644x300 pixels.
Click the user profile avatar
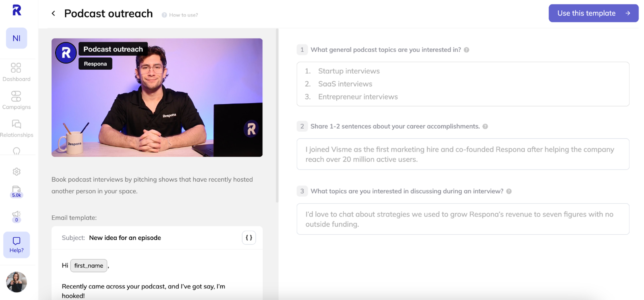16,282
